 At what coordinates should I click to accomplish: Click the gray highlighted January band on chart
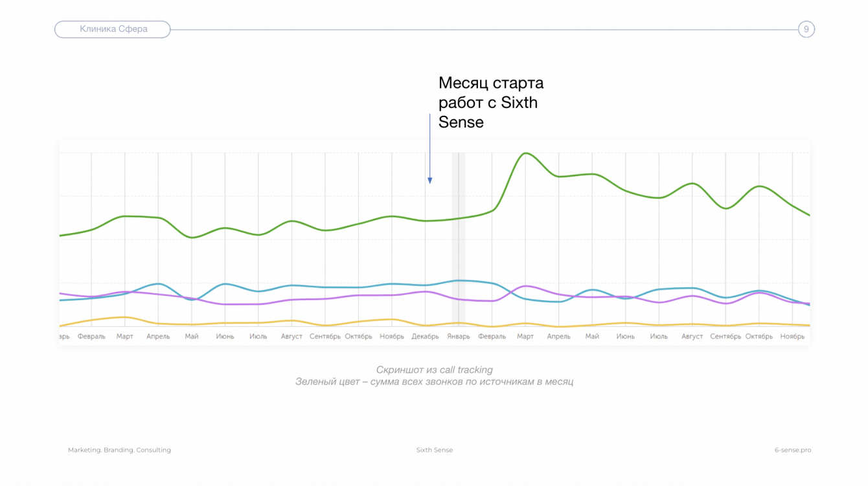click(x=459, y=239)
